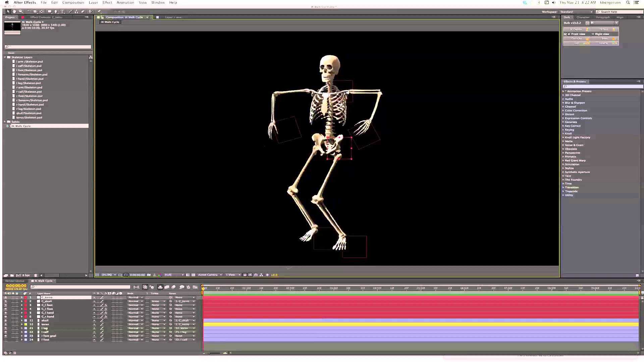Open the Composition menu
The width and height of the screenshot is (644, 362).
click(x=73, y=2)
